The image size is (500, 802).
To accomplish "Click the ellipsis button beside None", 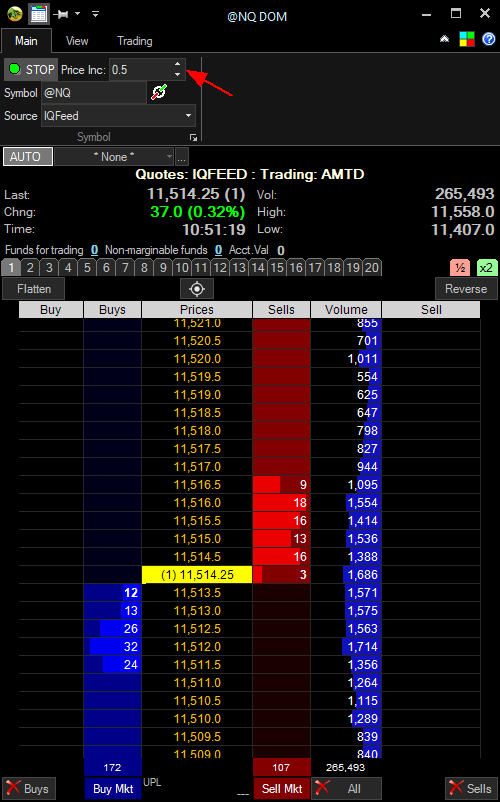I will pos(181,157).
